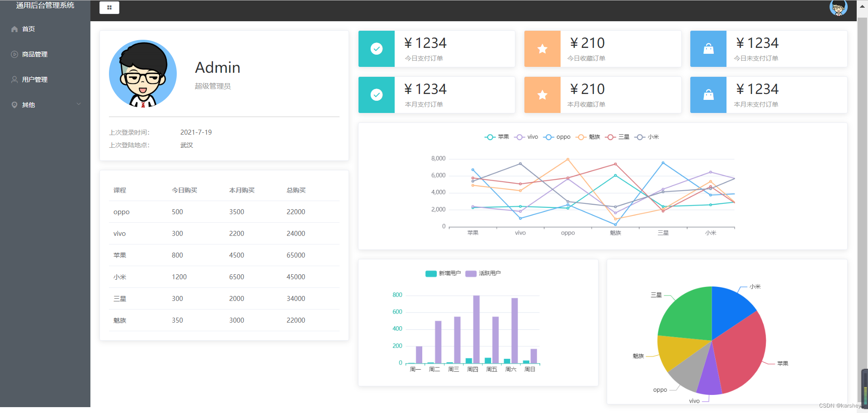Viewport: 868px width, 413px height.
Task: Click the 用户管理 person icon in sidebar
Action: (14, 80)
